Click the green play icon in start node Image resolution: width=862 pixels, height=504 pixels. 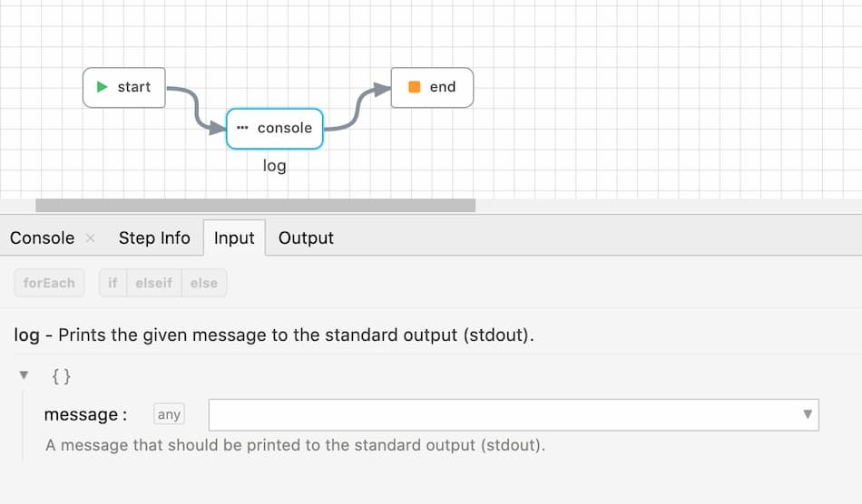pos(102,87)
